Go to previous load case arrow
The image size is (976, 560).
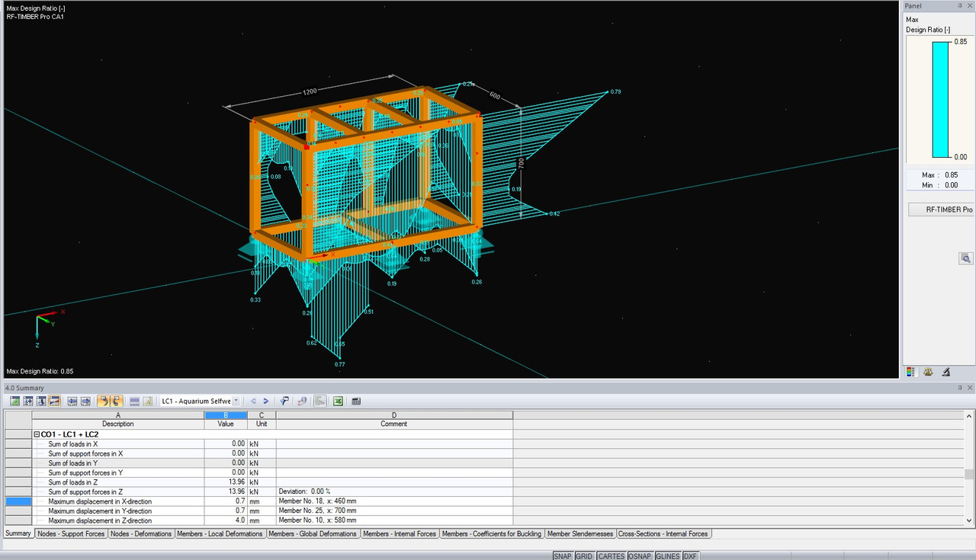pos(253,401)
